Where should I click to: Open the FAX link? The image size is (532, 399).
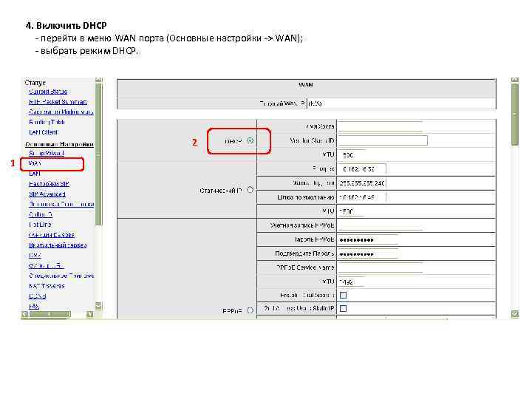(34, 307)
